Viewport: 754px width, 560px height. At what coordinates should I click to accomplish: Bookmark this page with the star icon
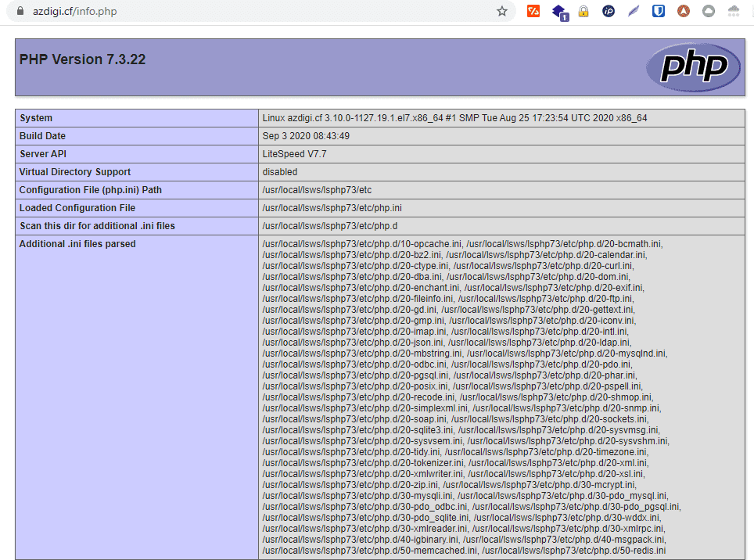click(x=502, y=12)
